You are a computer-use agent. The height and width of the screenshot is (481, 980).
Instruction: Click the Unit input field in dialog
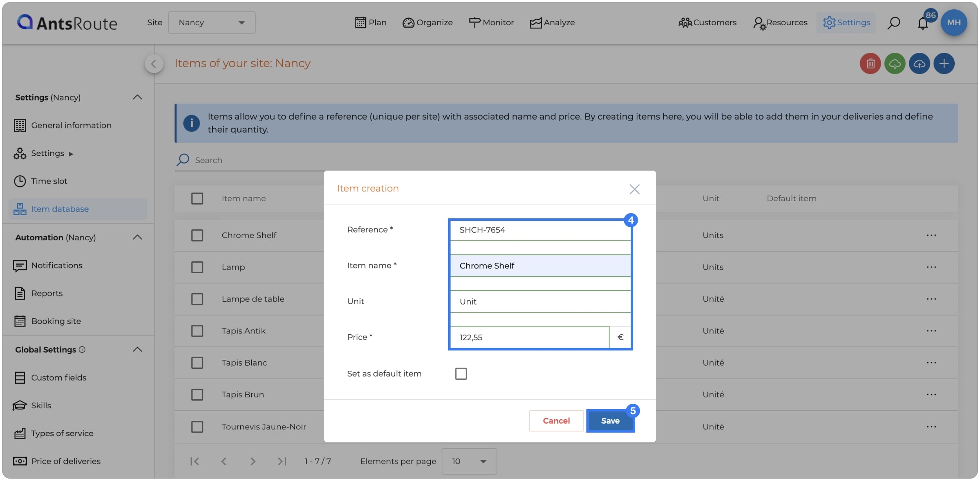point(540,302)
